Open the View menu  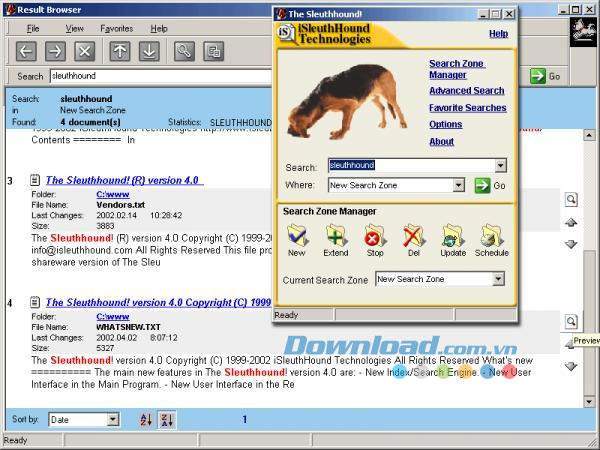(74, 28)
